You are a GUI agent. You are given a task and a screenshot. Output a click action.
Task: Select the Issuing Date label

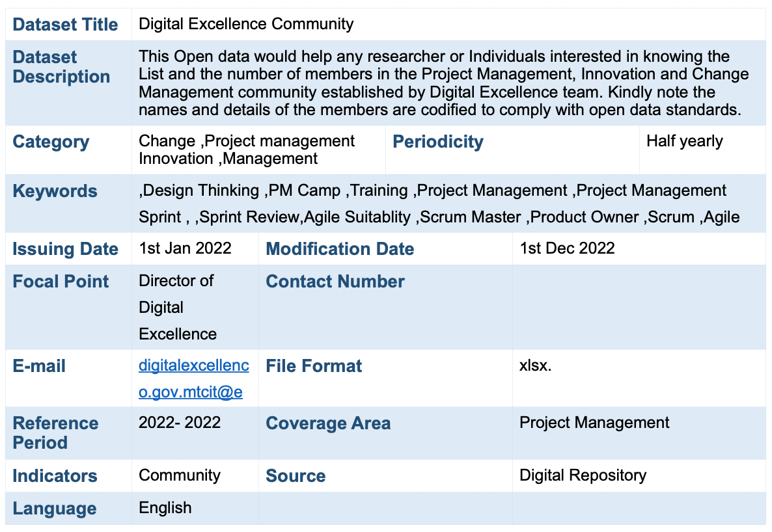[65, 249]
